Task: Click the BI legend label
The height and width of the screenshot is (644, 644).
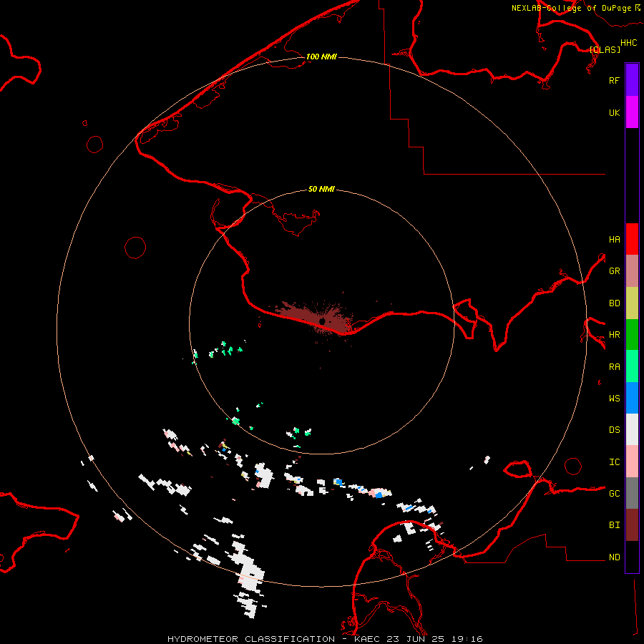Action: (614, 525)
